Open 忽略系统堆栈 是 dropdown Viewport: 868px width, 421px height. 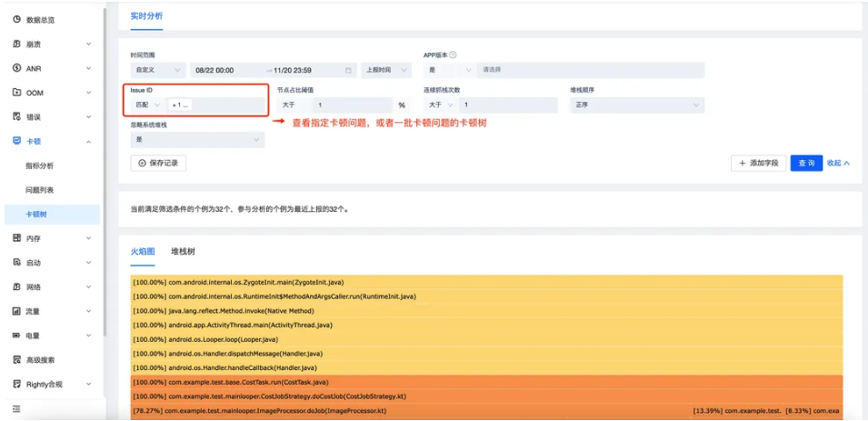[197, 140]
